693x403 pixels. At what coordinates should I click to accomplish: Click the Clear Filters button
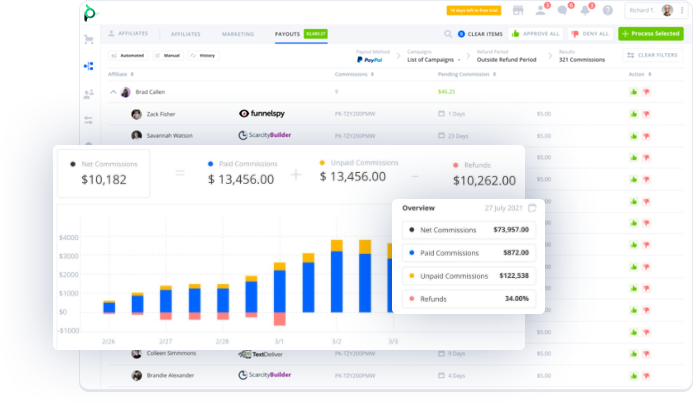pyautogui.click(x=652, y=55)
